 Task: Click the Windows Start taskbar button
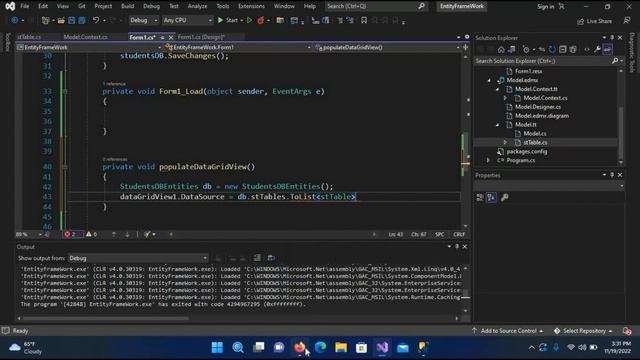pyautogui.click(x=217, y=348)
